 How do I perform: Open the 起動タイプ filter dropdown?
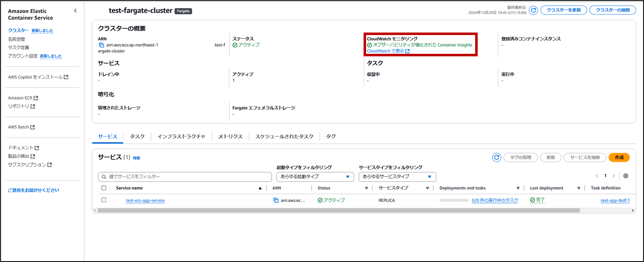tap(316, 177)
